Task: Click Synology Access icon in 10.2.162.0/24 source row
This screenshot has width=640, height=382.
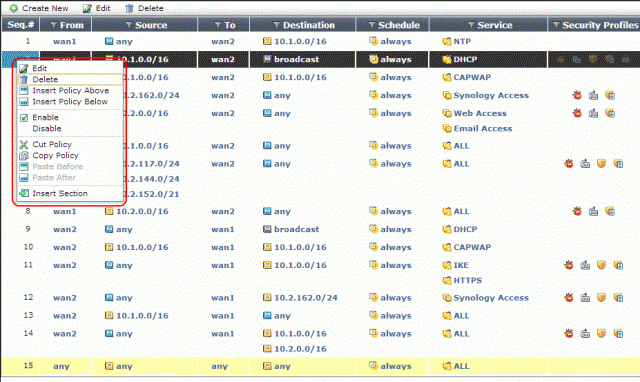Action: click(447, 95)
